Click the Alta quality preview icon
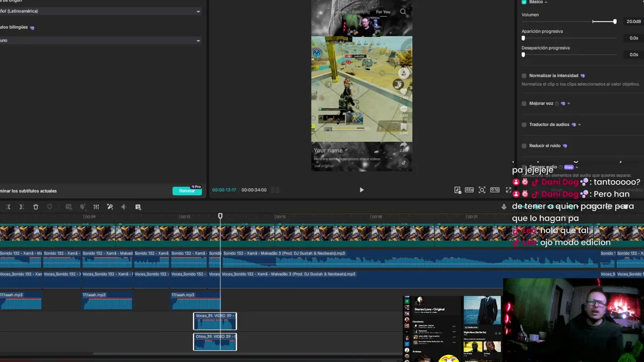The width and height of the screenshot is (644, 362). [469, 190]
